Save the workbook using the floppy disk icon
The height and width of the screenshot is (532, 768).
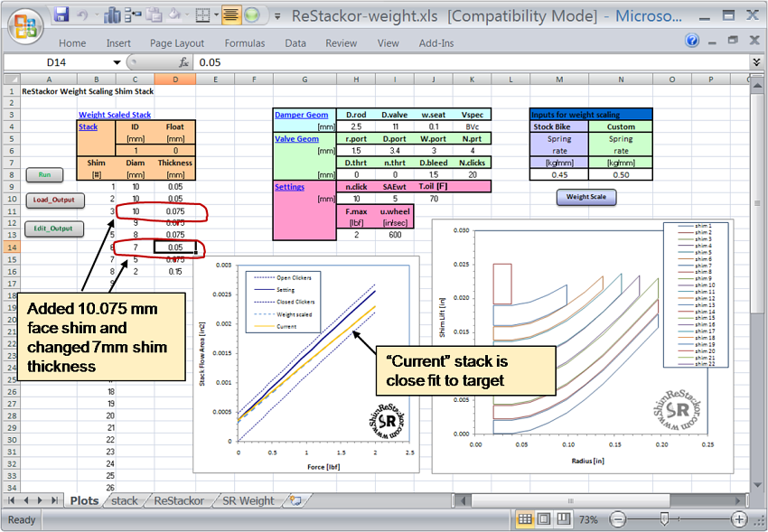(61, 15)
